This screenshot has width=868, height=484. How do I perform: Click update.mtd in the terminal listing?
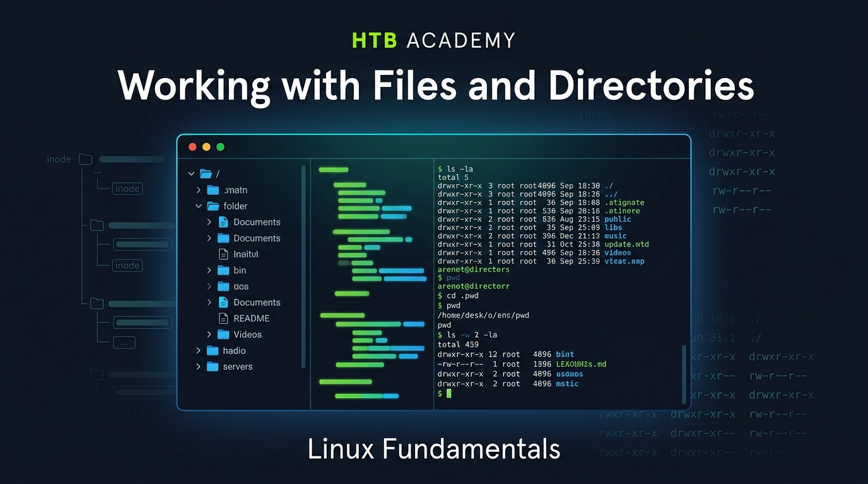point(626,244)
